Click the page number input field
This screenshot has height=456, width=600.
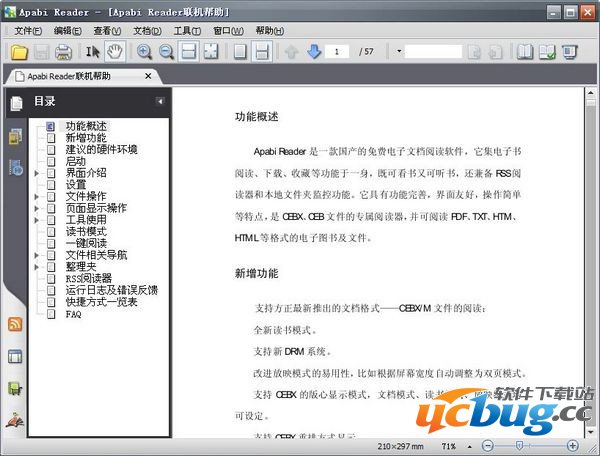click(x=340, y=52)
